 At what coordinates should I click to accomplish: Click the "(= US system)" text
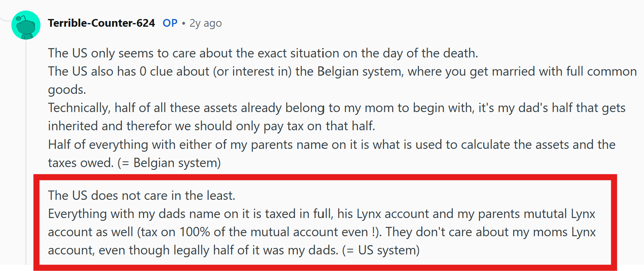381,250
